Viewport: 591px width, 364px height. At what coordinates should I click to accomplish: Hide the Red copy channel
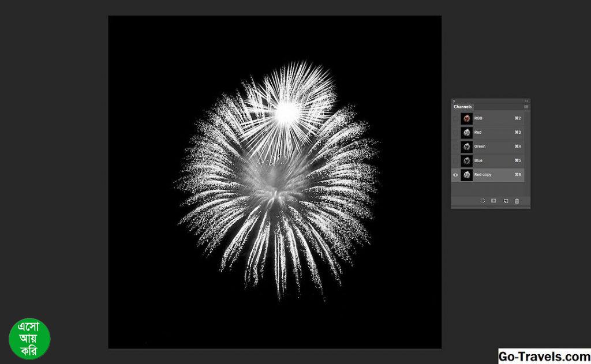click(455, 175)
